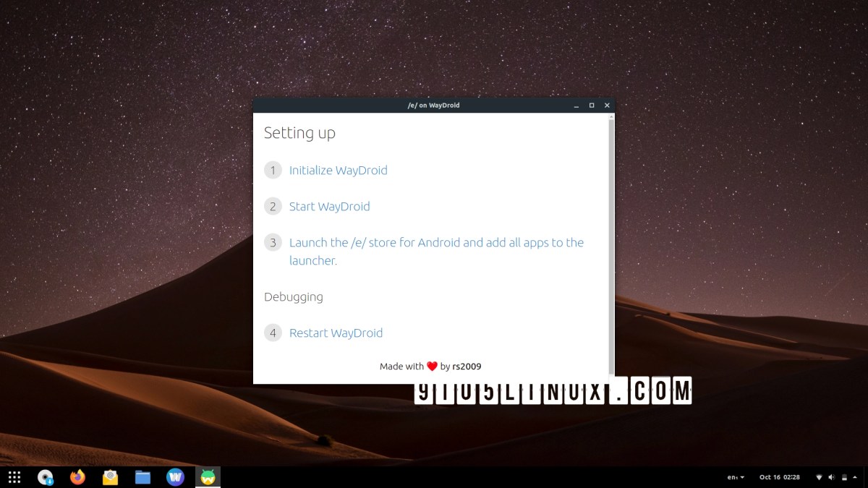This screenshot has height=488, width=868.
Task: Launch the /e/ store for Android link
Action: coord(436,252)
